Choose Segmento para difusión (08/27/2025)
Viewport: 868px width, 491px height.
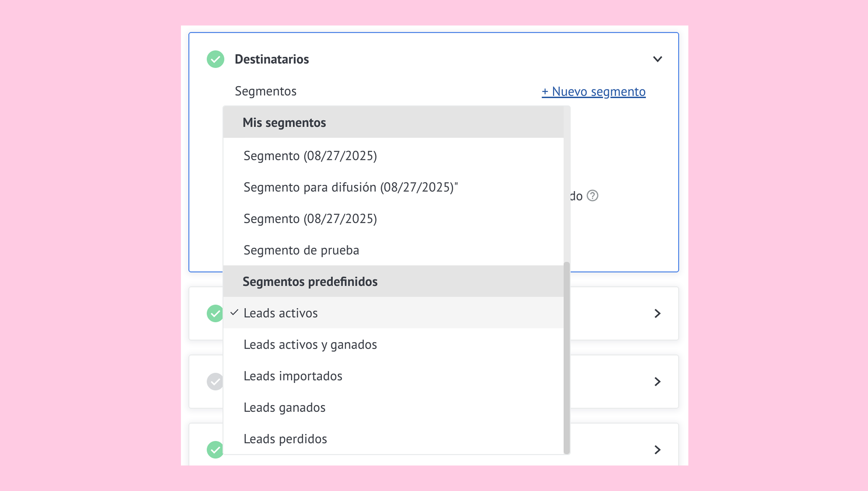point(351,187)
